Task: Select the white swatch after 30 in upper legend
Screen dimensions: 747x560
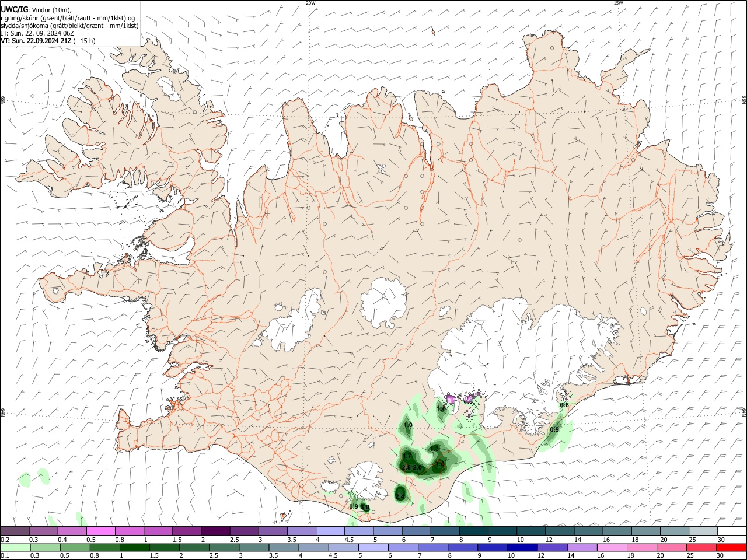Action: (x=732, y=531)
